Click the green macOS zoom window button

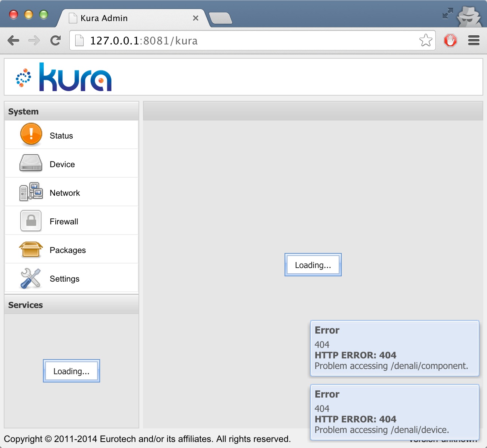click(44, 14)
